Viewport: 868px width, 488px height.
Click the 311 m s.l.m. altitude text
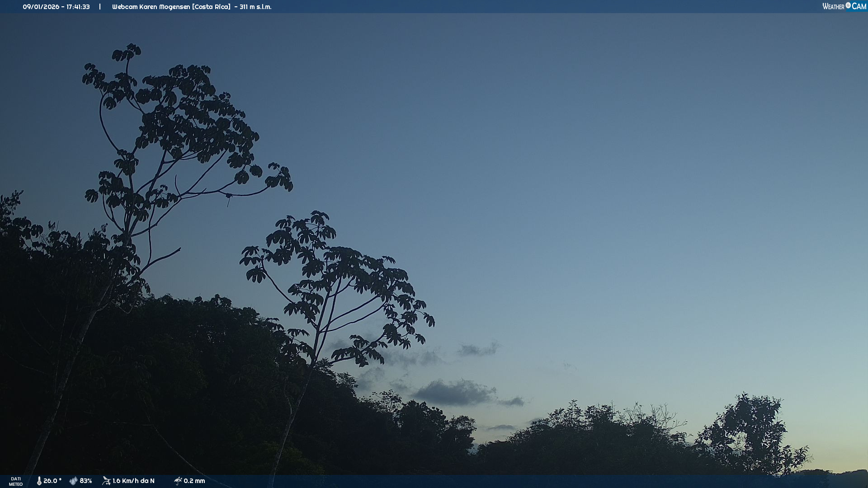point(255,7)
